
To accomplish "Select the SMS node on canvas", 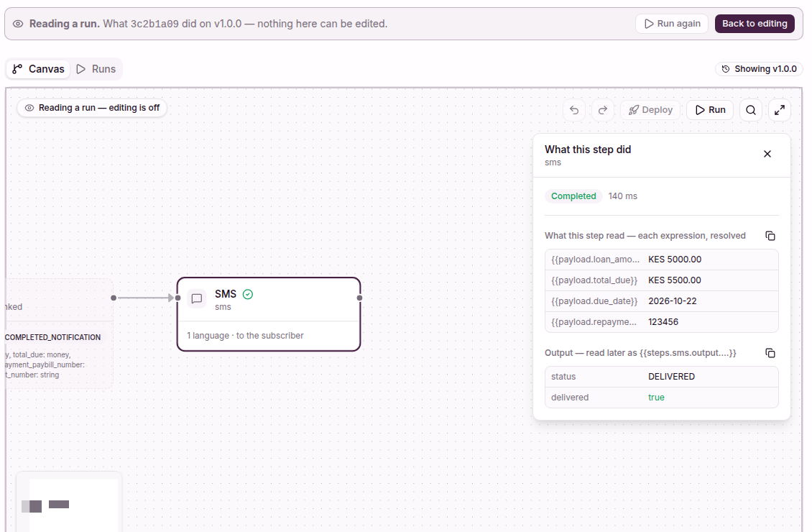I will pyautogui.click(x=269, y=314).
